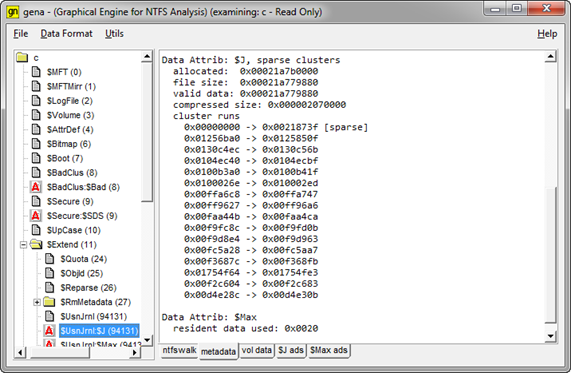Click the file icon beside $AttrDef (4)

36,129
